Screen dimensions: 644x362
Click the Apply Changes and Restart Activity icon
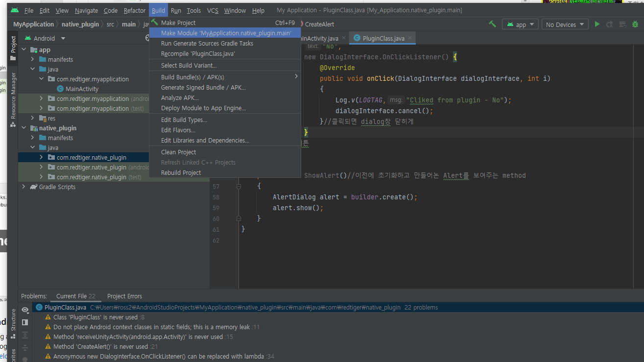tap(610, 24)
